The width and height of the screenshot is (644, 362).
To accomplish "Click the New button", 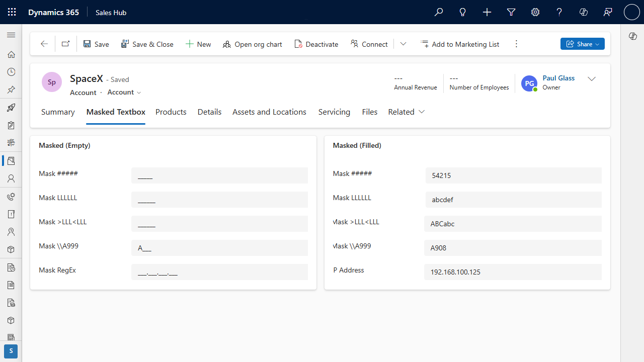I will 198,44.
